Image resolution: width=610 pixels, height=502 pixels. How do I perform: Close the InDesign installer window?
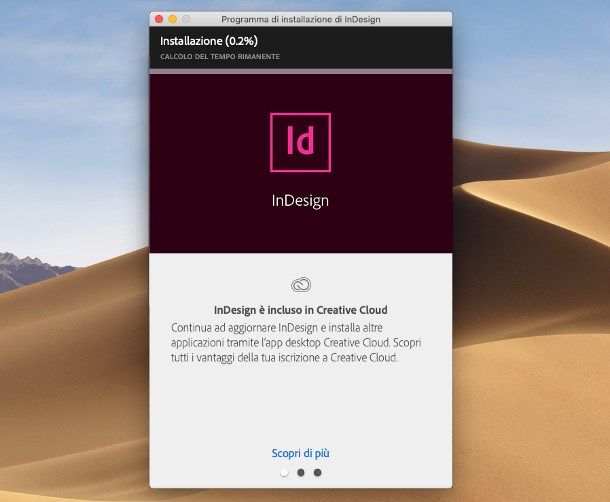pos(159,19)
